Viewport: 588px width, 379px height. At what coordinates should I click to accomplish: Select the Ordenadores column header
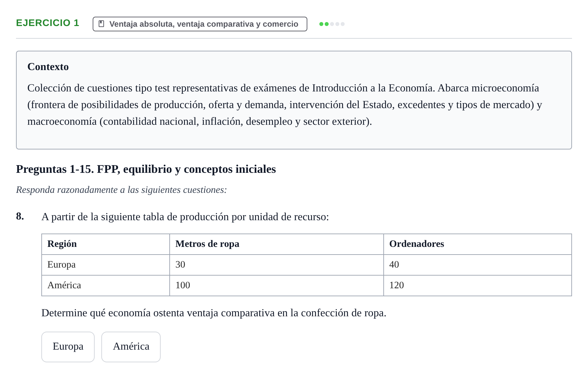click(478, 244)
